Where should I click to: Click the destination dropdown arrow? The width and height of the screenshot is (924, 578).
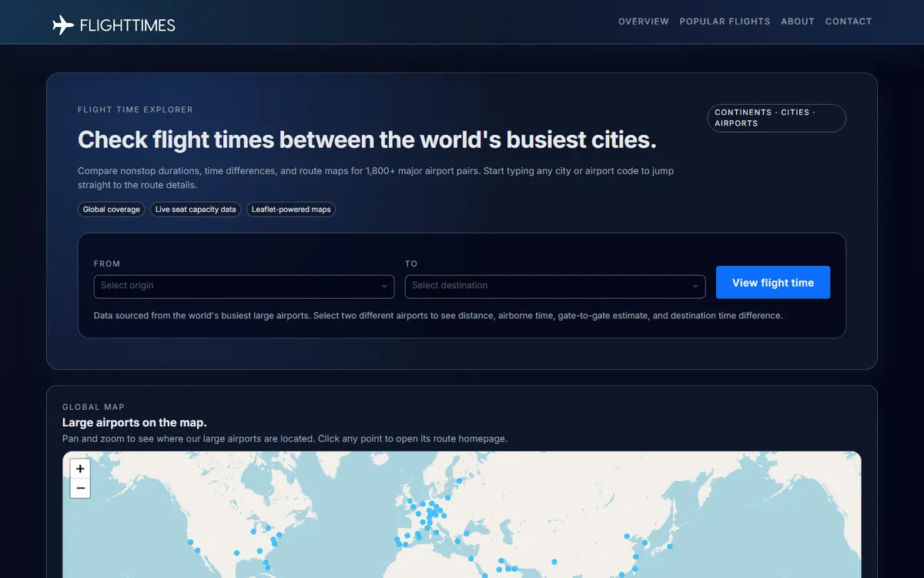pyautogui.click(x=695, y=287)
